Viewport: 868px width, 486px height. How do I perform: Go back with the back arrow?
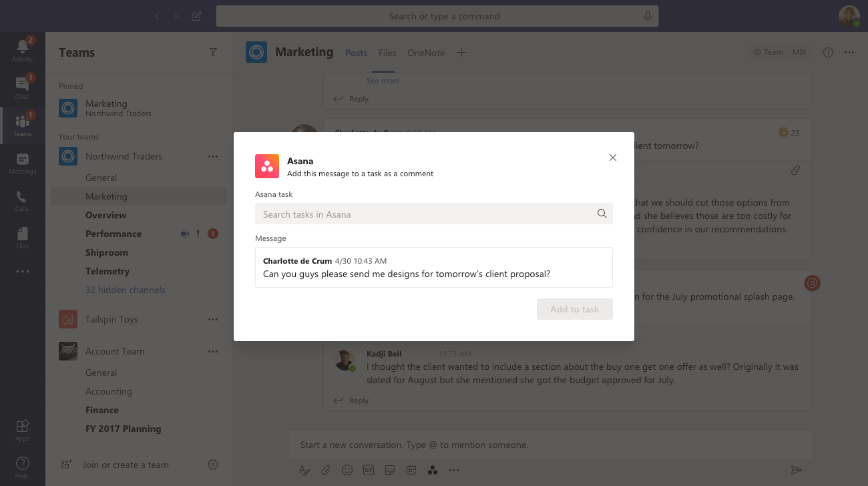pyautogui.click(x=157, y=16)
